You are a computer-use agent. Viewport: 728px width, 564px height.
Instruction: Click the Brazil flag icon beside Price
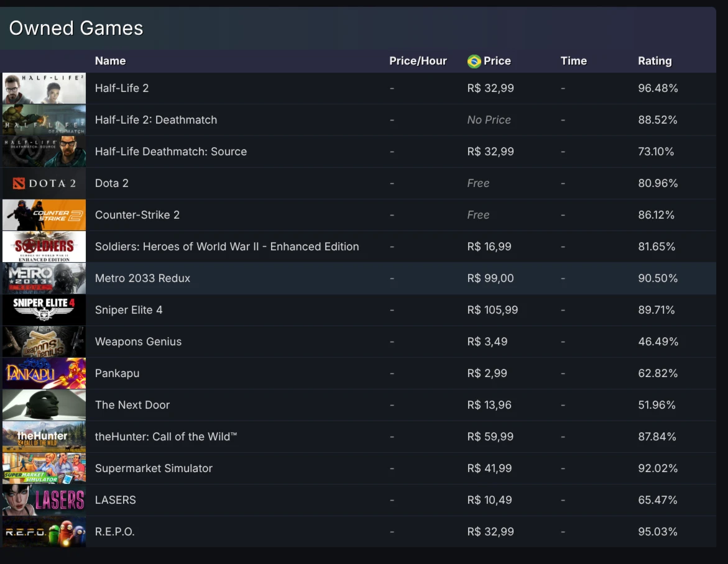tap(474, 61)
